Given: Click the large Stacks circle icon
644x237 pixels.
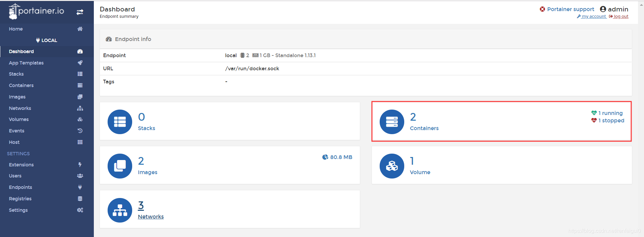Looking at the screenshot, I should tap(120, 122).
